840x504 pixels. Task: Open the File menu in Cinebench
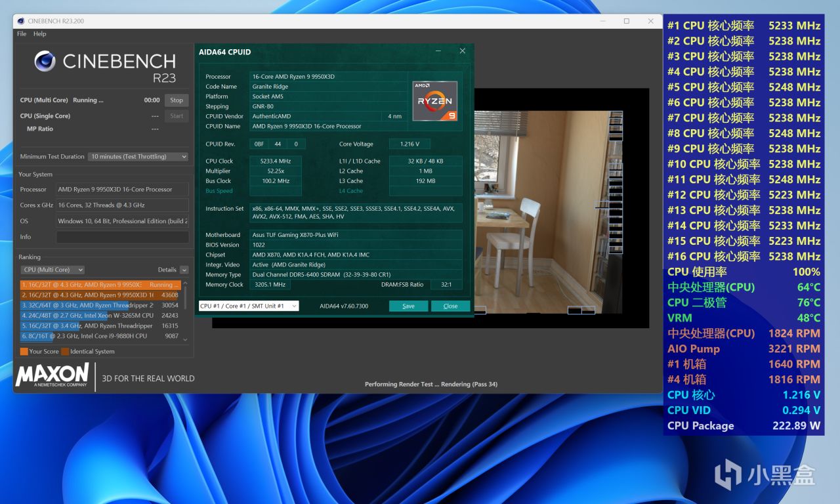click(x=22, y=34)
